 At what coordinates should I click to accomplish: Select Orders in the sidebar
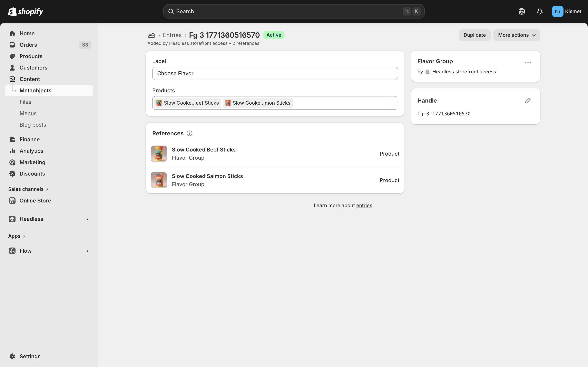tap(28, 45)
